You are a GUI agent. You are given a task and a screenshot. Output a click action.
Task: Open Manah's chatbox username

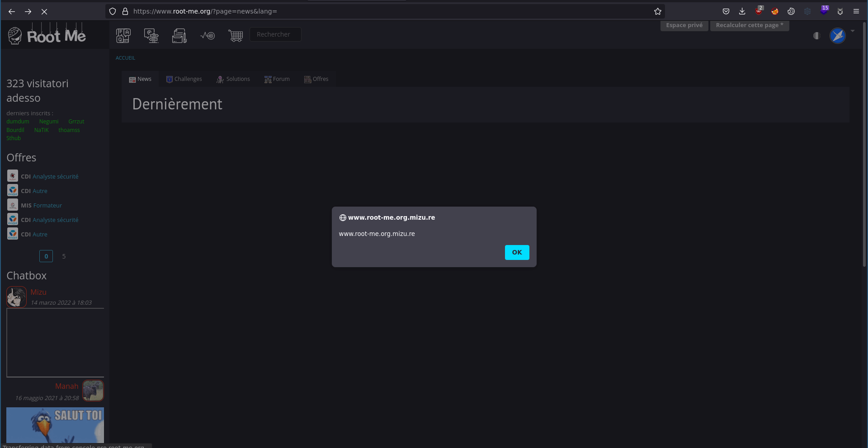pyautogui.click(x=66, y=387)
